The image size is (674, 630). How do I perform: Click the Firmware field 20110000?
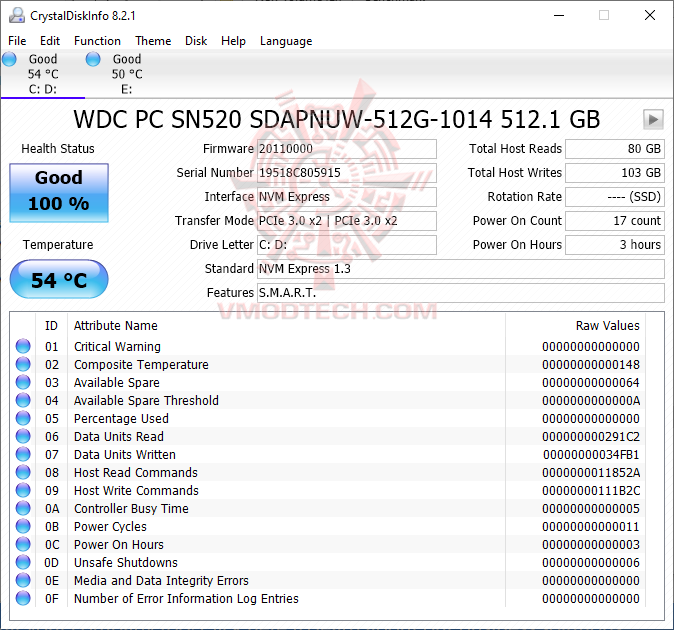pyautogui.click(x=347, y=149)
